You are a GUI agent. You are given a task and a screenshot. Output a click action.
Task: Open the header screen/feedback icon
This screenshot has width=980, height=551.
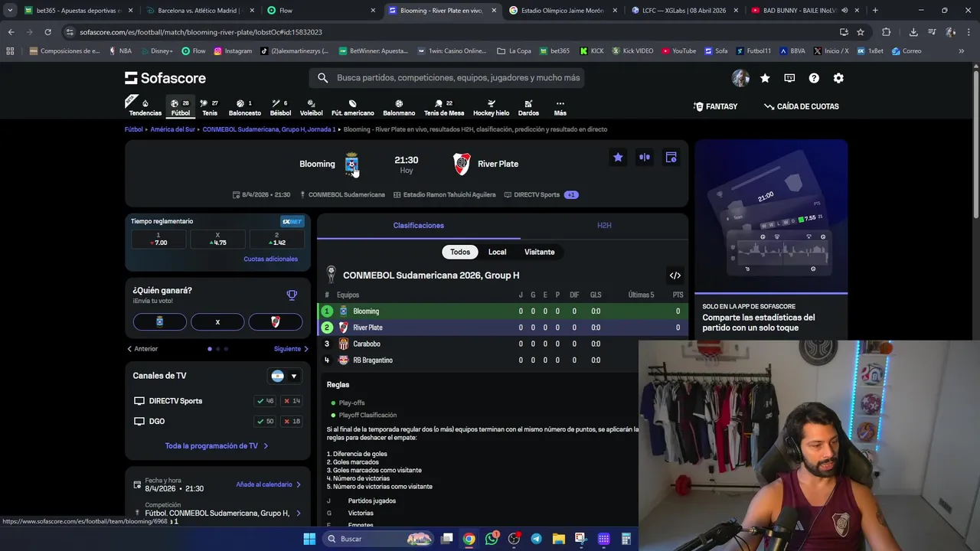[x=789, y=78]
